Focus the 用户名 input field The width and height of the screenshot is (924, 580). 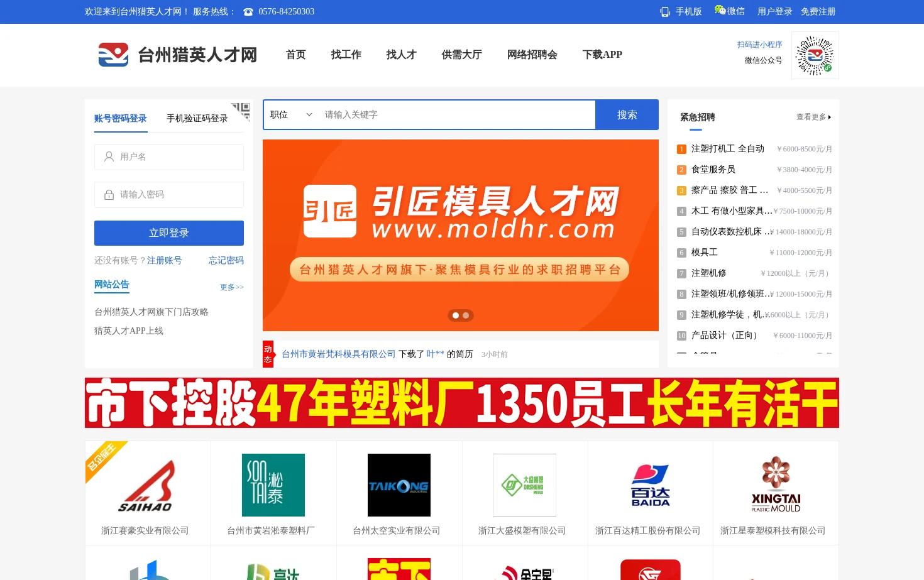tap(169, 157)
